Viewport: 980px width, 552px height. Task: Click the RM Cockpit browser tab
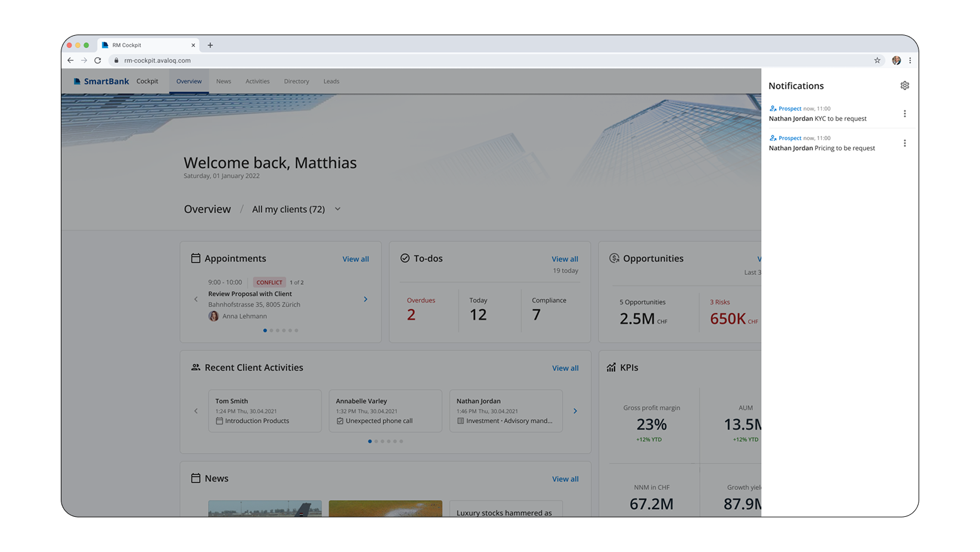[149, 45]
